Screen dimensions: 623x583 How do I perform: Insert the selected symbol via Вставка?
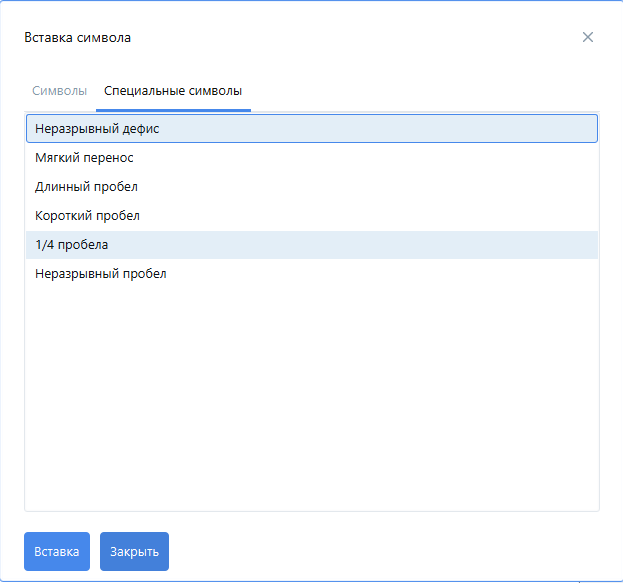coord(57,551)
